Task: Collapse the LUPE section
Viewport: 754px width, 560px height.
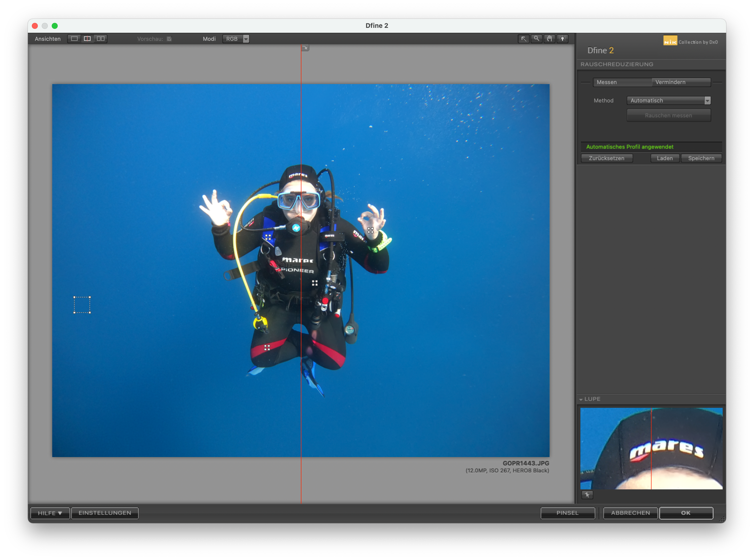Action: [x=581, y=399]
